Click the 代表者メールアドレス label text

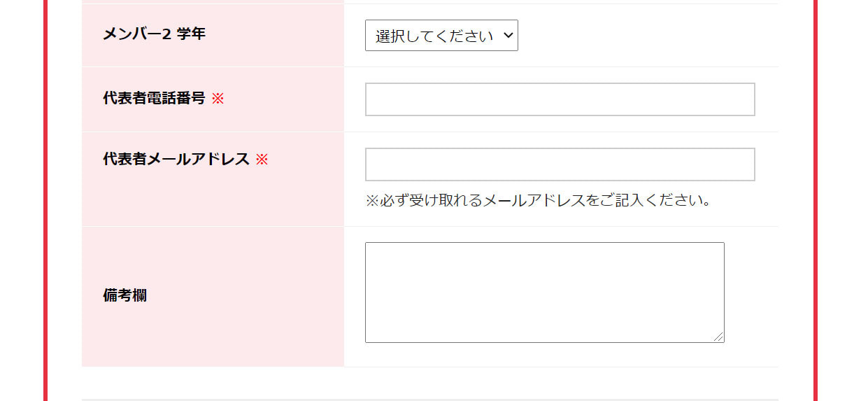click(x=176, y=160)
